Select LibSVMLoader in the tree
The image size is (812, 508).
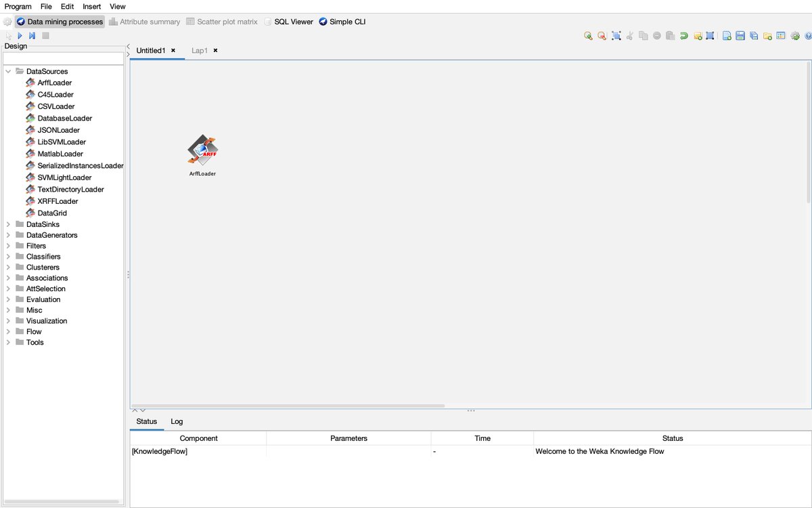coord(62,142)
